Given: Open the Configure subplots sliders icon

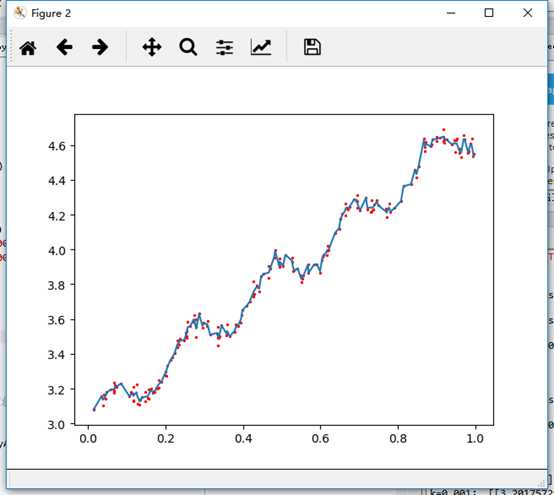Looking at the screenshot, I should click(x=225, y=47).
